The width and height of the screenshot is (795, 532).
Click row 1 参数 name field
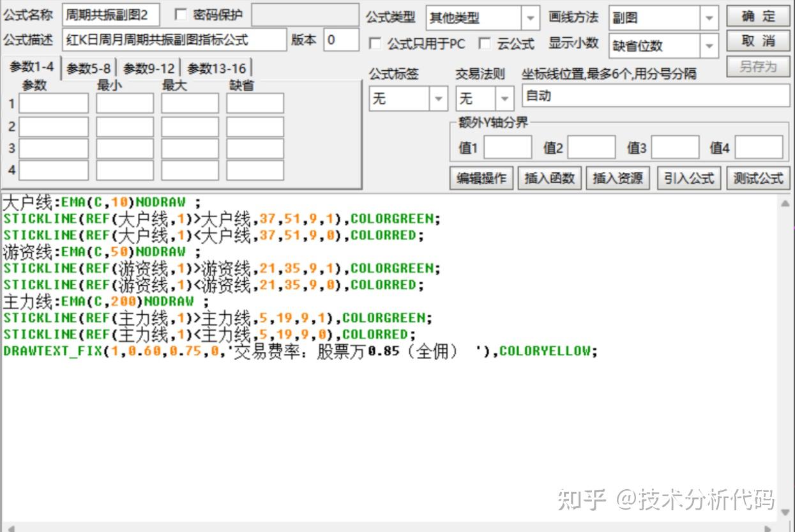point(54,103)
